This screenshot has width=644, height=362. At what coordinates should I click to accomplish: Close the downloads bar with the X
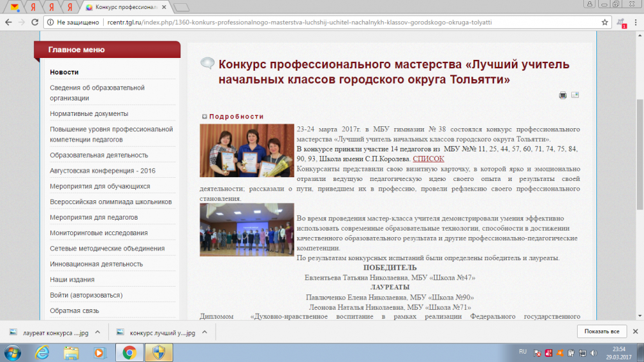click(636, 331)
